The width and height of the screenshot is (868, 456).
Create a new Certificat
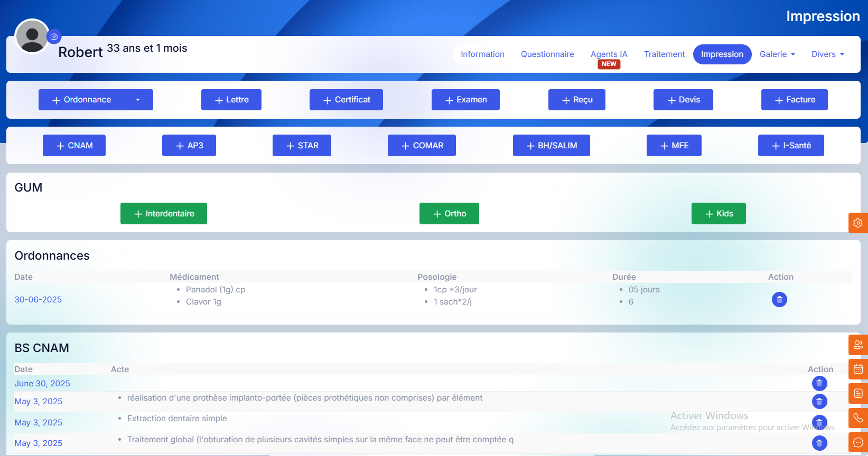click(x=346, y=100)
